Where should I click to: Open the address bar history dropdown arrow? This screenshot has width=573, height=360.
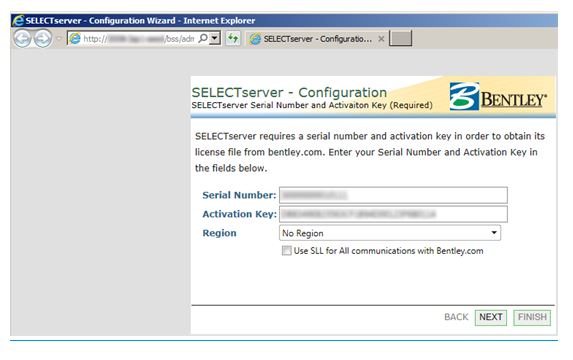pos(215,38)
